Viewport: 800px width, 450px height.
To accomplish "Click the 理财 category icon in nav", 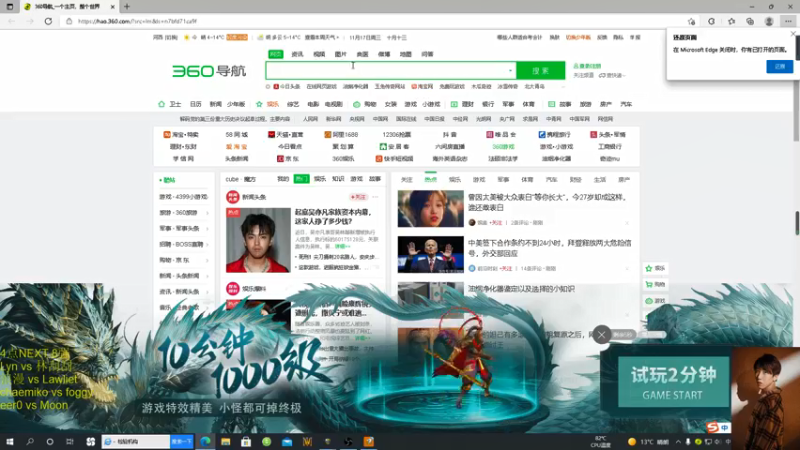I will click(454, 104).
